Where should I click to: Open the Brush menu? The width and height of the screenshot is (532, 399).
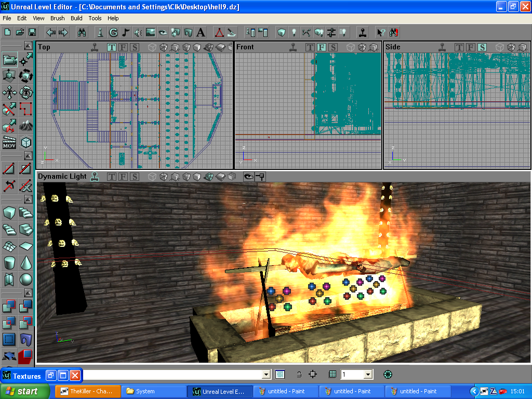point(57,18)
